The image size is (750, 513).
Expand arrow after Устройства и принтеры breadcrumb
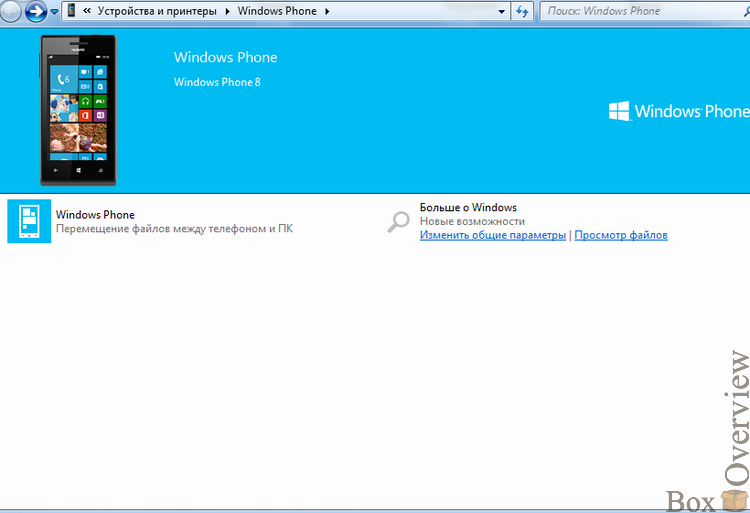pyautogui.click(x=227, y=11)
